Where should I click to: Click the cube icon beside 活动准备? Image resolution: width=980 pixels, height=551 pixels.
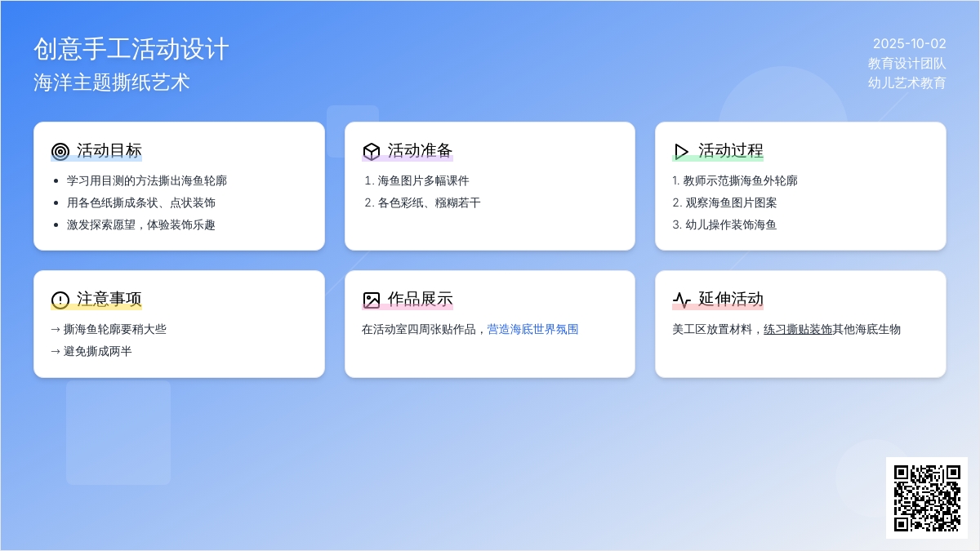click(372, 151)
